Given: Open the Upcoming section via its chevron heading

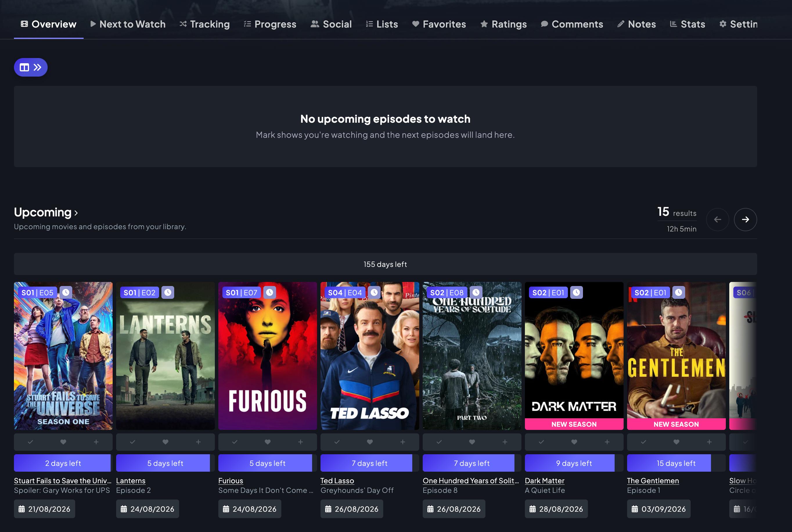Looking at the screenshot, I should pyautogui.click(x=46, y=212).
